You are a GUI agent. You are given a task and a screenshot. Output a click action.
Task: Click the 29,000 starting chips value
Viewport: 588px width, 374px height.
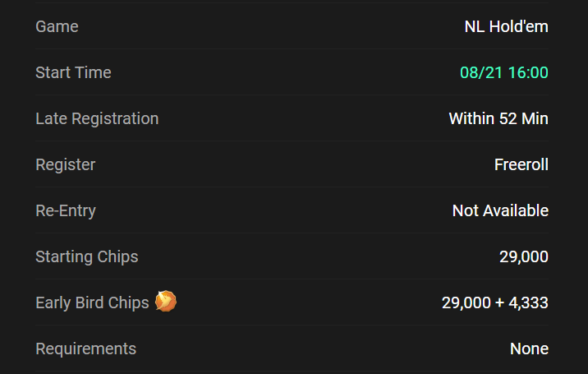pyautogui.click(x=524, y=256)
